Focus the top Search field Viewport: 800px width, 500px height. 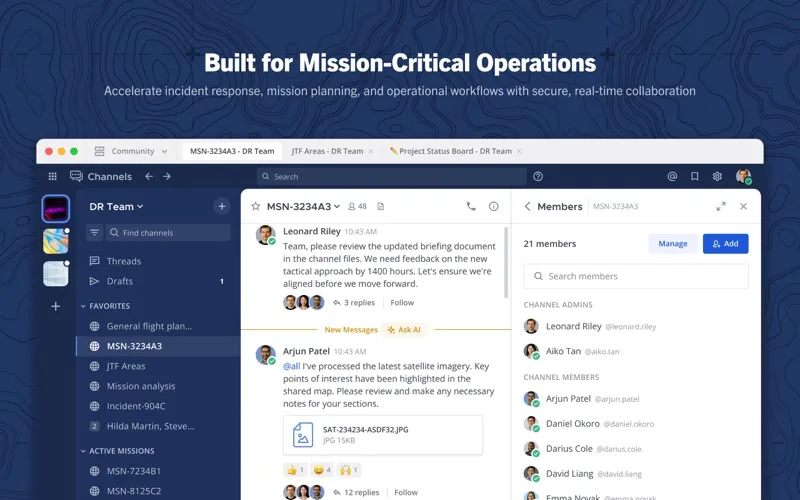click(x=391, y=177)
